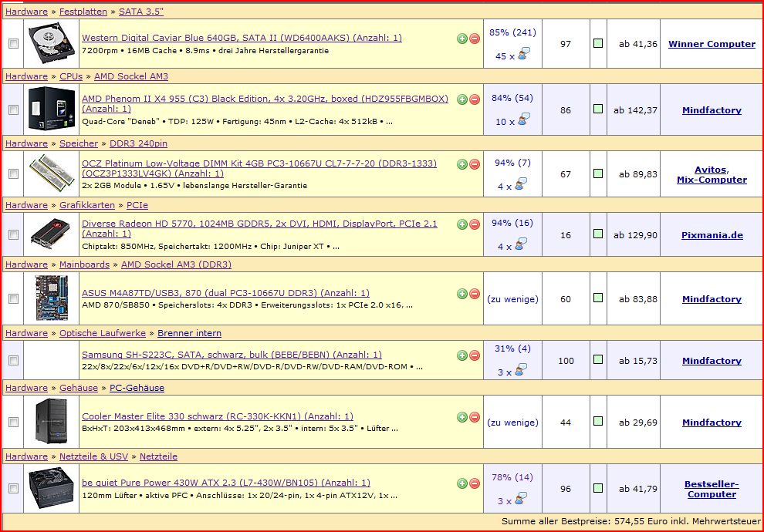
Task: Remove one Samsung SH-S223C burner
Action: (474, 355)
